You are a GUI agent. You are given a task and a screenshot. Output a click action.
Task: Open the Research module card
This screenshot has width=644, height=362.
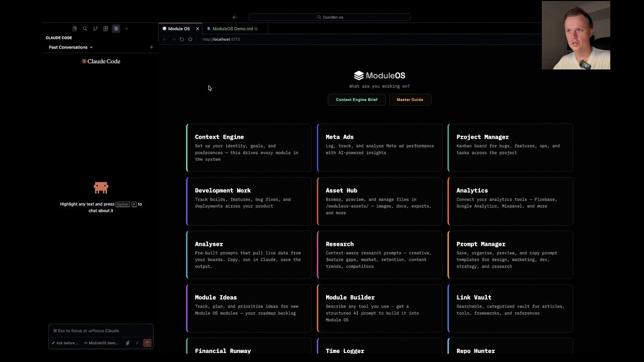coord(379,255)
